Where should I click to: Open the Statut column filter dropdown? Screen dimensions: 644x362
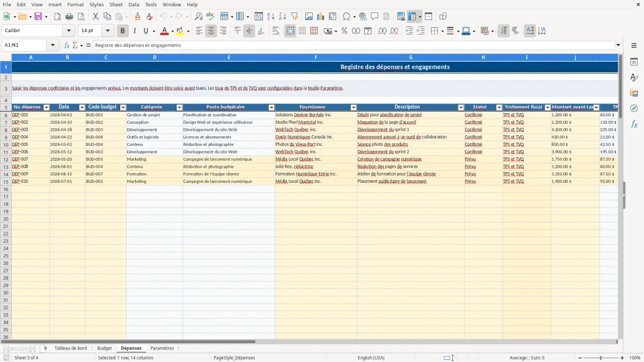pos(499,107)
